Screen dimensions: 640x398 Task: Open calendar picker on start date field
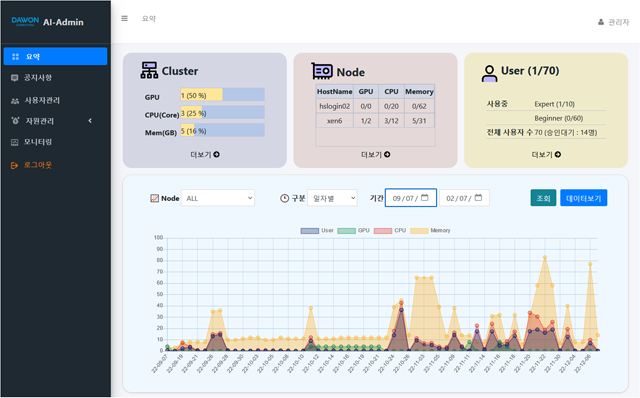[x=424, y=198]
